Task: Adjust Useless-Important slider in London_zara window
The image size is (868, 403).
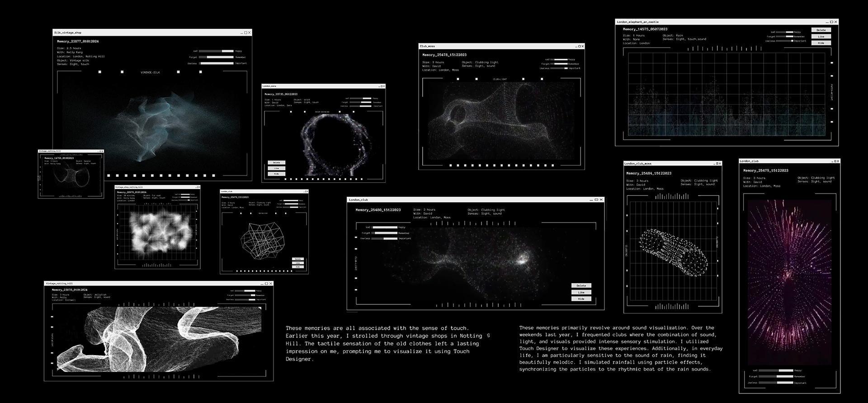Action: pos(360,106)
